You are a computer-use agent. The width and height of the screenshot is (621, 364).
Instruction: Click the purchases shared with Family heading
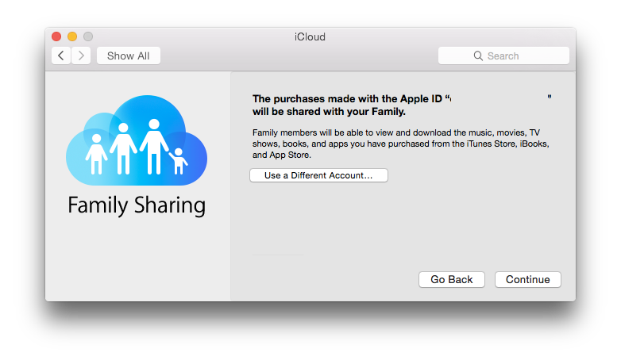pos(402,105)
